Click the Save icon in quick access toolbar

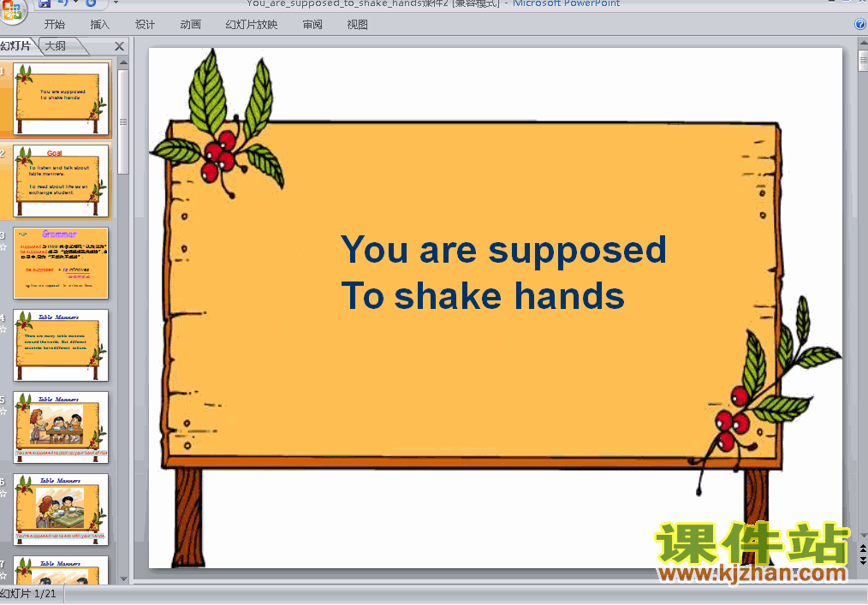coord(45,3)
